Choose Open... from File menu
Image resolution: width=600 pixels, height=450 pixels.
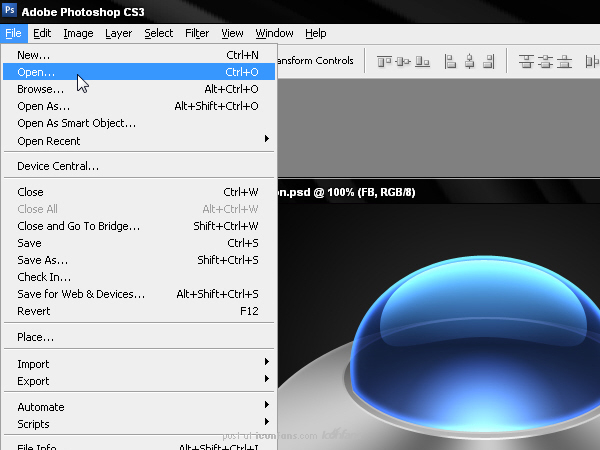pyautogui.click(x=139, y=72)
